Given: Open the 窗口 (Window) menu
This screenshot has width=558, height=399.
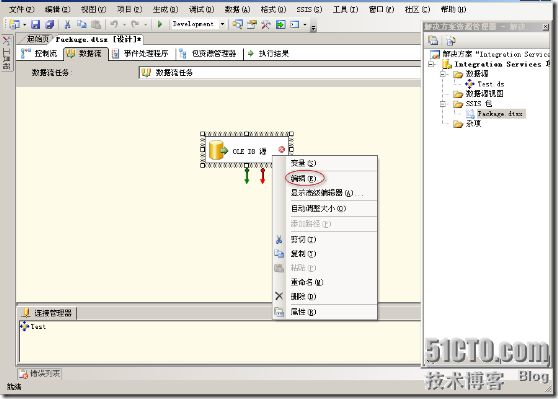Looking at the screenshot, I should (x=381, y=9).
